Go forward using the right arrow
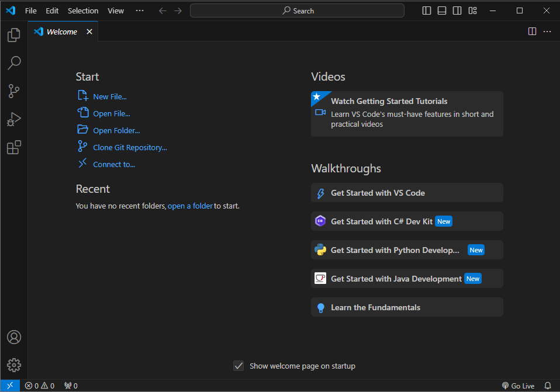Screen dimensions: 560x392 tap(178, 11)
